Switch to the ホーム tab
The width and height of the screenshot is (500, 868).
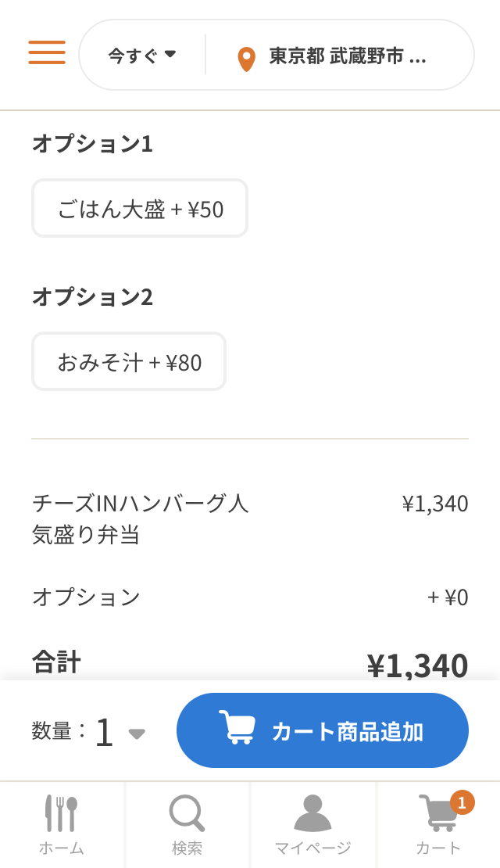(x=62, y=825)
